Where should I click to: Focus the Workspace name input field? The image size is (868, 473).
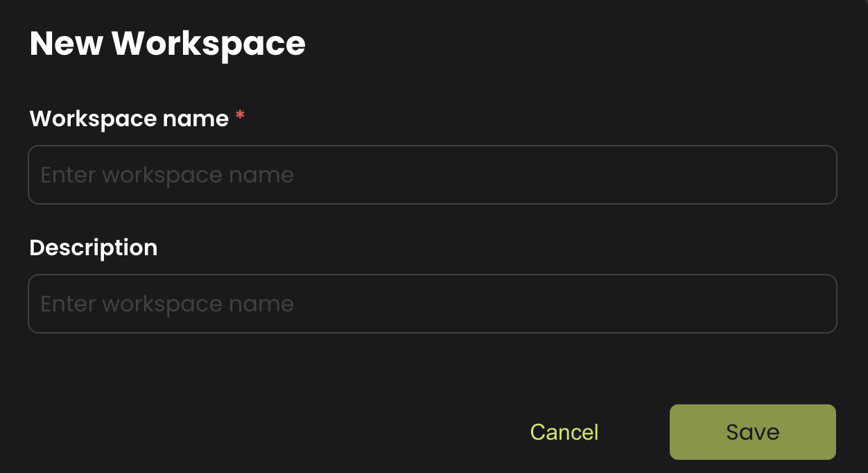pos(432,175)
